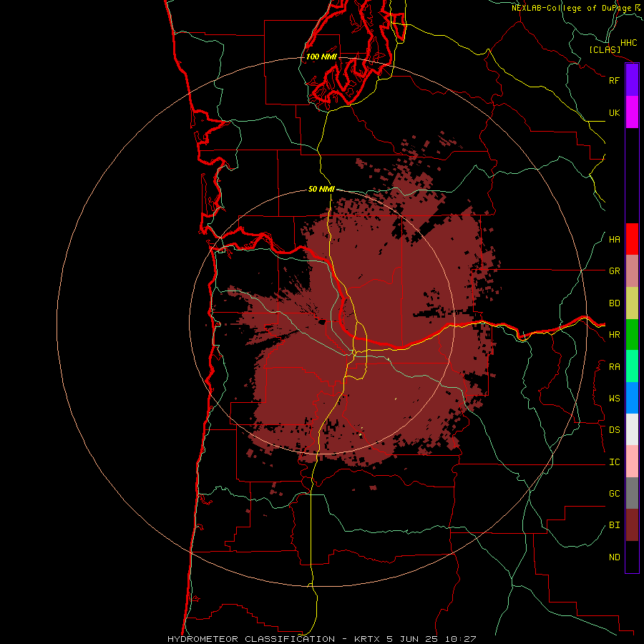Screen dimensions: 644x644
Task: Click the 50 NMI range ring label
Action: point(321,190)
